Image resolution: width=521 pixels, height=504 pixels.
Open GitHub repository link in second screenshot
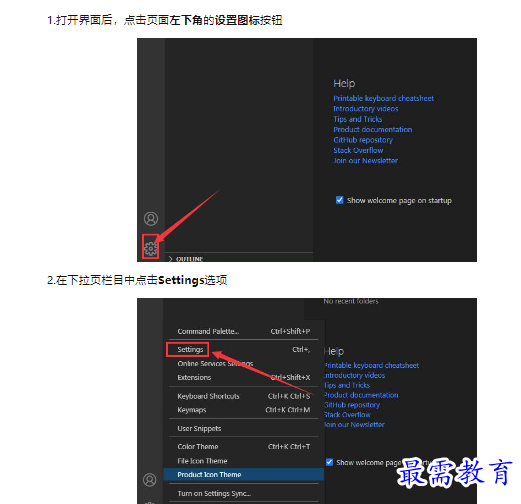(352, 405)
